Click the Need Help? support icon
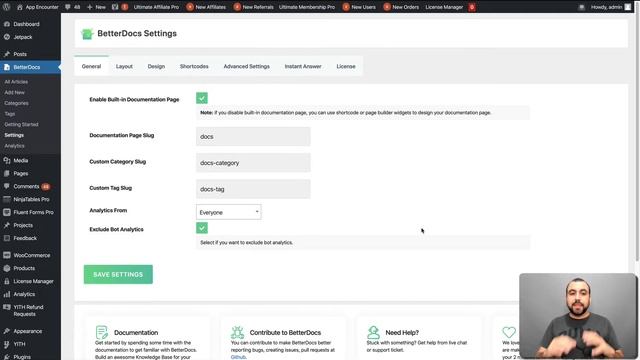The height and width of the screenshot is (360, 640). (x=373, y=333)
